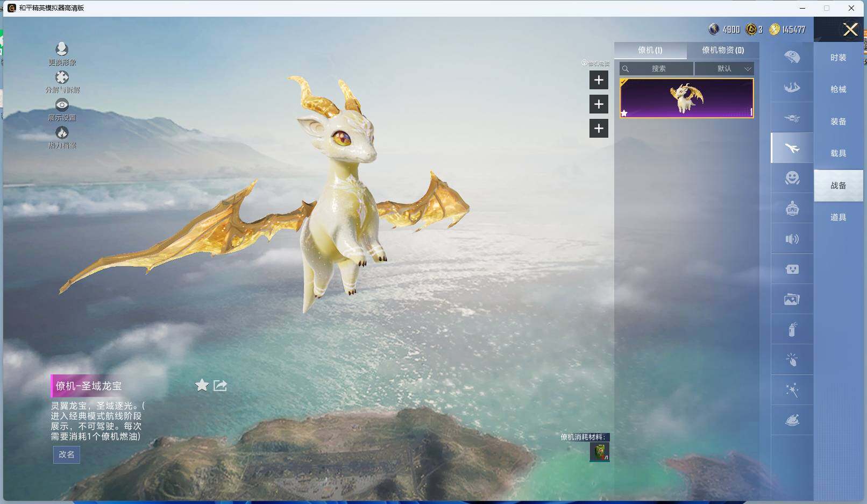Open the 战备 tab

click(x=838, y=186)
